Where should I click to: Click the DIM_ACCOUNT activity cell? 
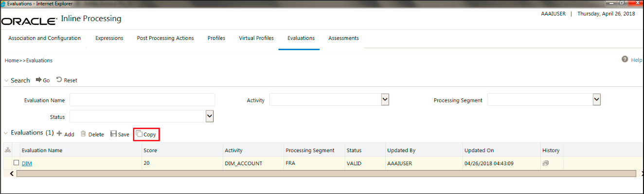tap(243, 163)
